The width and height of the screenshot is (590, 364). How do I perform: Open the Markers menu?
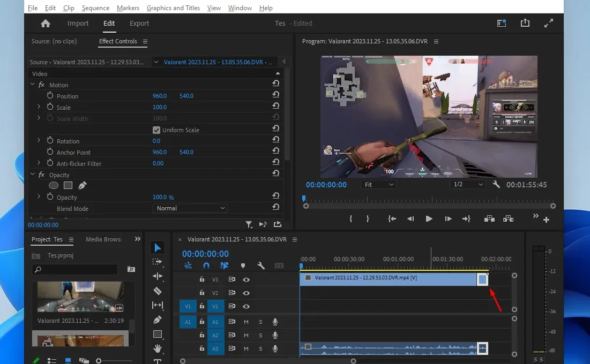coord(128,8)
